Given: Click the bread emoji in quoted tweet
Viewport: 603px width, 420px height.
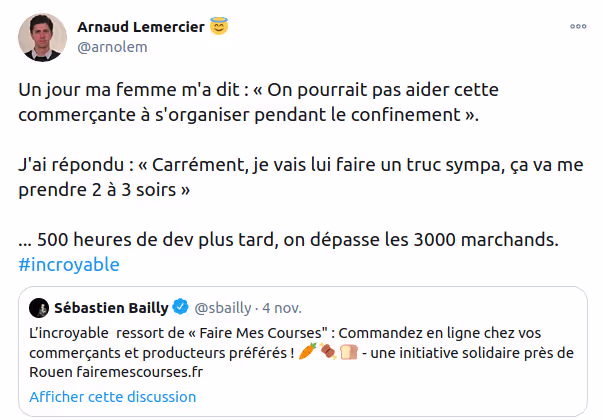Looking at the screenshot, I should click(x=347, y=352).
